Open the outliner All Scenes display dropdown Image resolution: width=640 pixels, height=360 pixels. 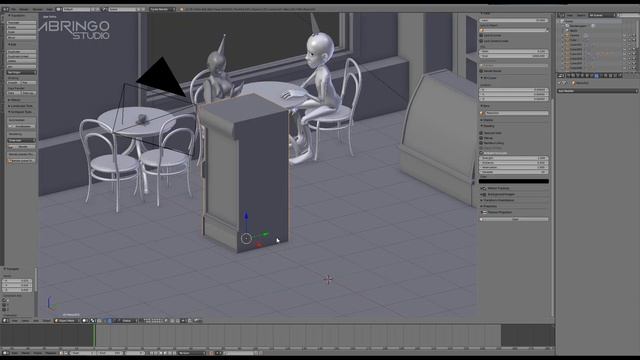pyautogui.click(x=602, y=15)
